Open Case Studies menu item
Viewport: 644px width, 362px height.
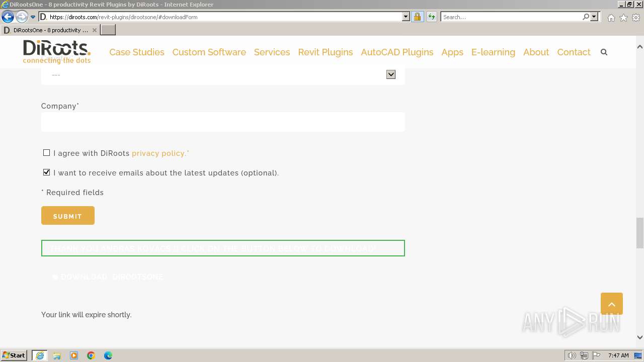pos(137,52)
